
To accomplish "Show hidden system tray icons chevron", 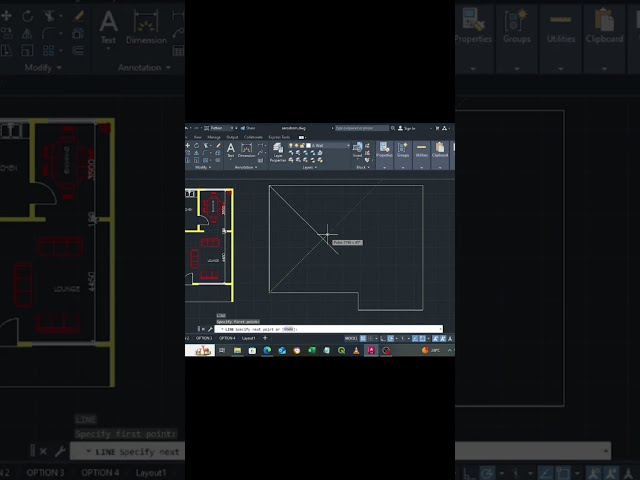I will (x=450, y=350).
